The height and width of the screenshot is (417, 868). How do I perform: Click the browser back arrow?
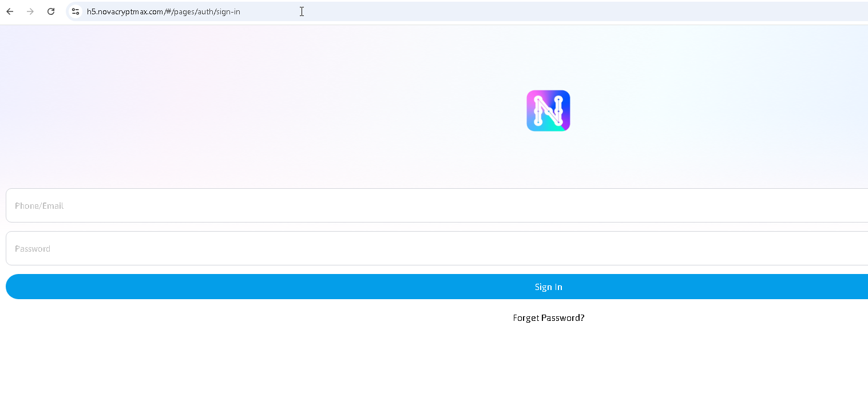[x=10, y=11]
